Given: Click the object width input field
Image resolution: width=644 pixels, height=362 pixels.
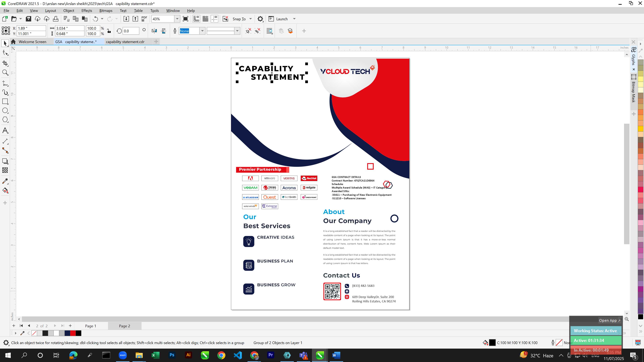Looking at the screenshot, I should 69,28.
